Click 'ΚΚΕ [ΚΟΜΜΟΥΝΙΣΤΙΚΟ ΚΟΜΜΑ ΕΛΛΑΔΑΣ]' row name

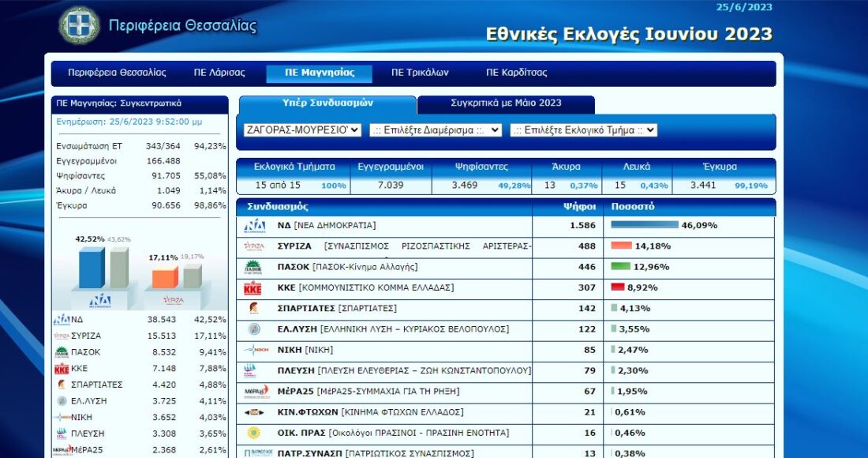365,288
